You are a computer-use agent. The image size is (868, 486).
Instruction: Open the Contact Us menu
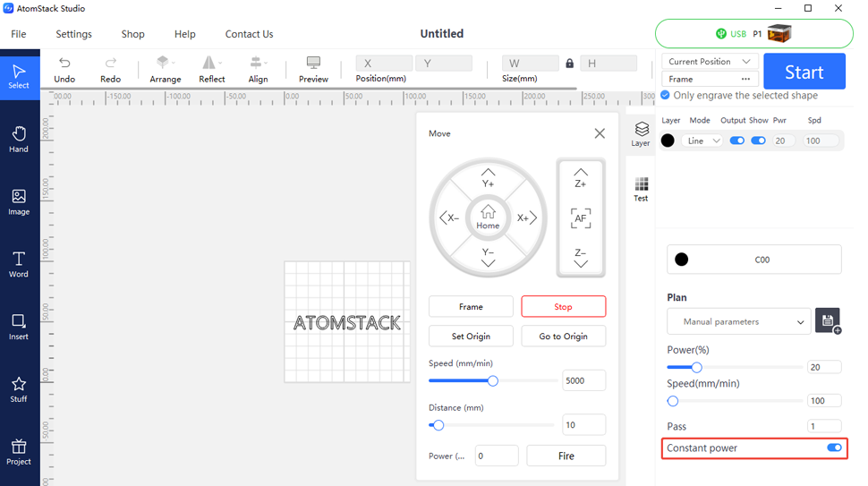[x=249, y=34]
